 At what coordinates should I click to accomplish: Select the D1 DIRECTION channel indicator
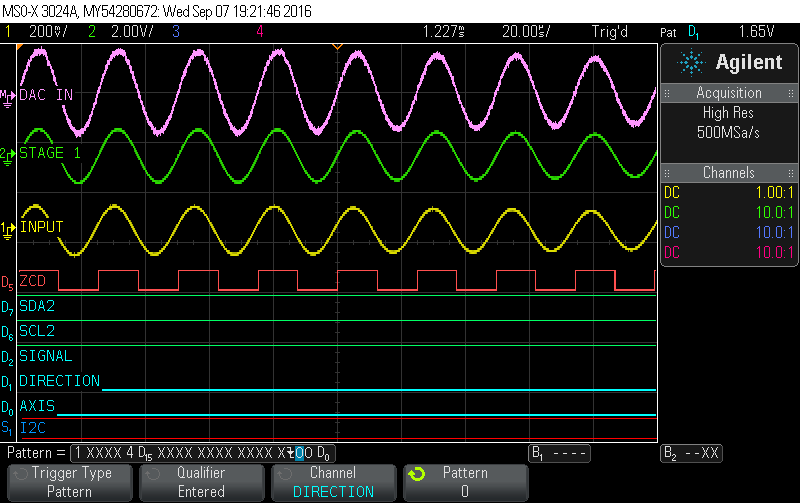coord(8,381)
